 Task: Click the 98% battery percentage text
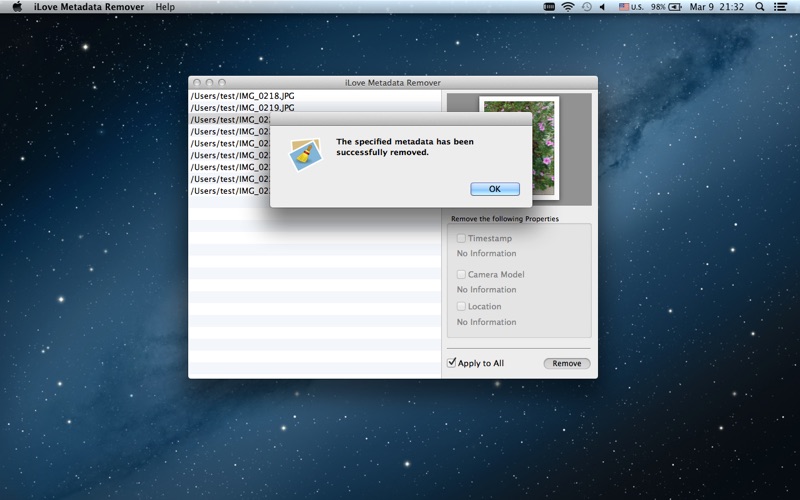[658, 7]
